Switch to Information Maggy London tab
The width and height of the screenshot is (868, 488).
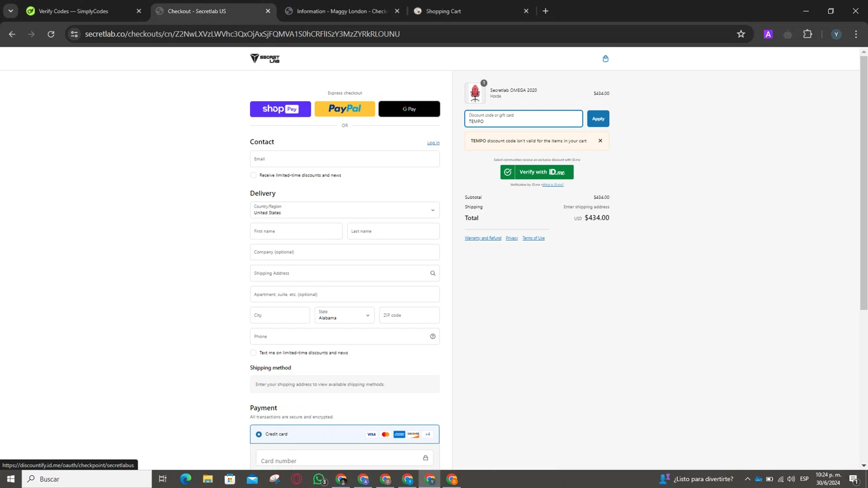point(341,11)
